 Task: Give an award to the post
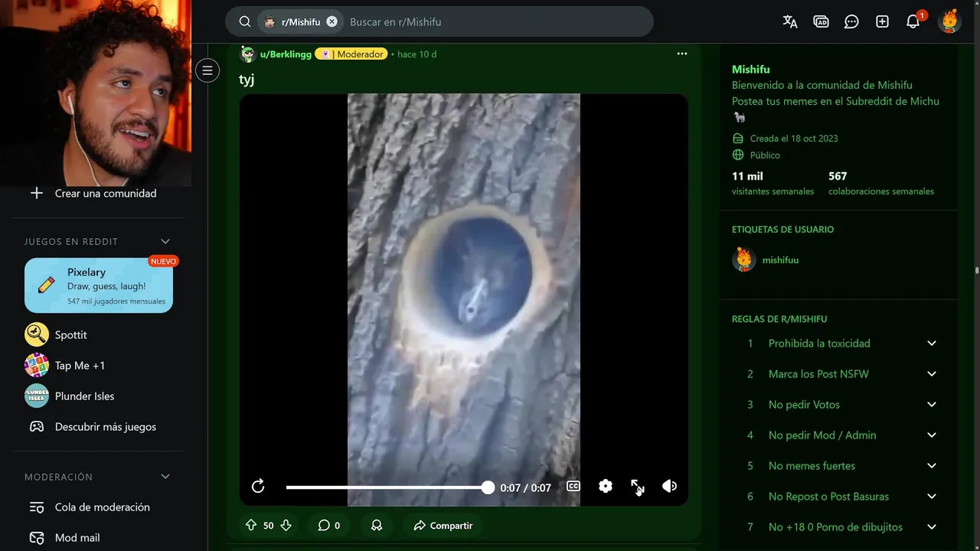pos(377,525)
